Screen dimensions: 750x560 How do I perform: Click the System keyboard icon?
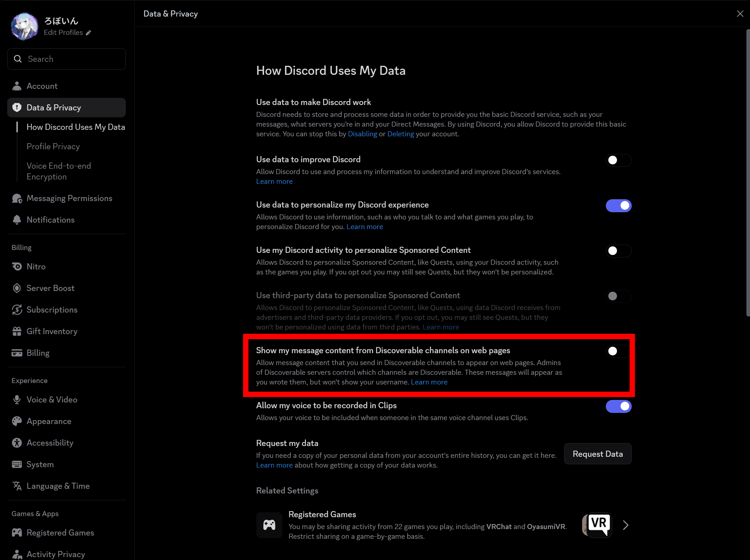pos(17,464)
